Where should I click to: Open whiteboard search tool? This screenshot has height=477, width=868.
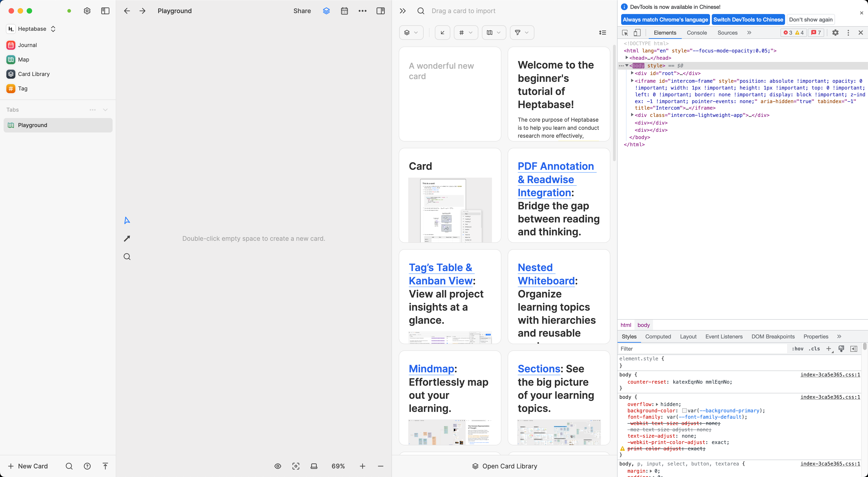(127, 257)
